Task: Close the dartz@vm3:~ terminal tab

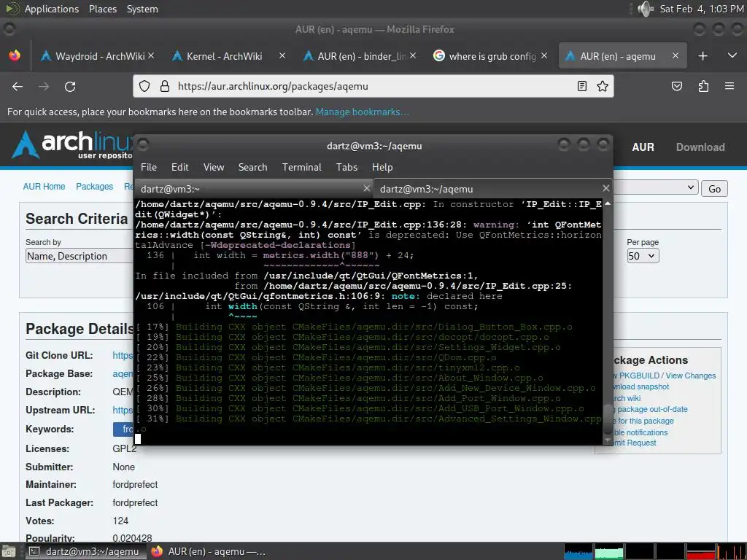Action: (x=366, y=188)
